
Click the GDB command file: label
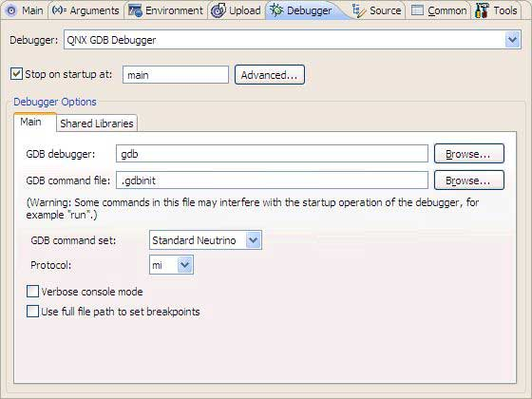[x=67, y=180]
